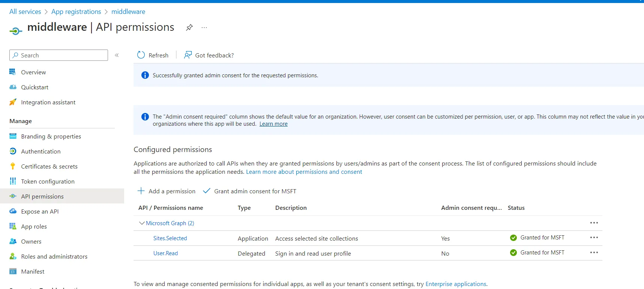Click the info icon in the Admin consent notice

(x=145, y=117)
